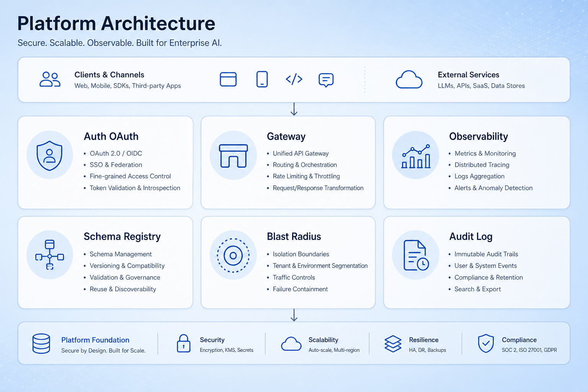Click the Compliance shield checkmark icon
Viewport: 588px width, 392px height.
tap(486, 343)
